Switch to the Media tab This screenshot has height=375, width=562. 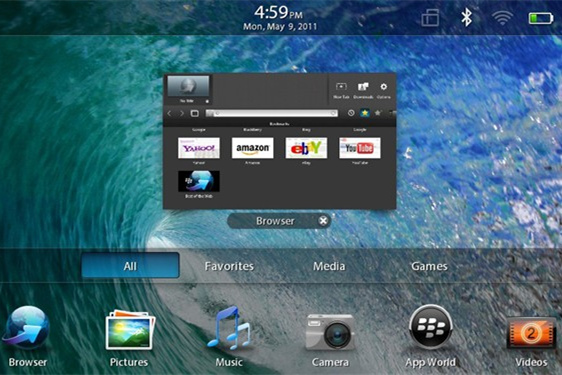329,266
